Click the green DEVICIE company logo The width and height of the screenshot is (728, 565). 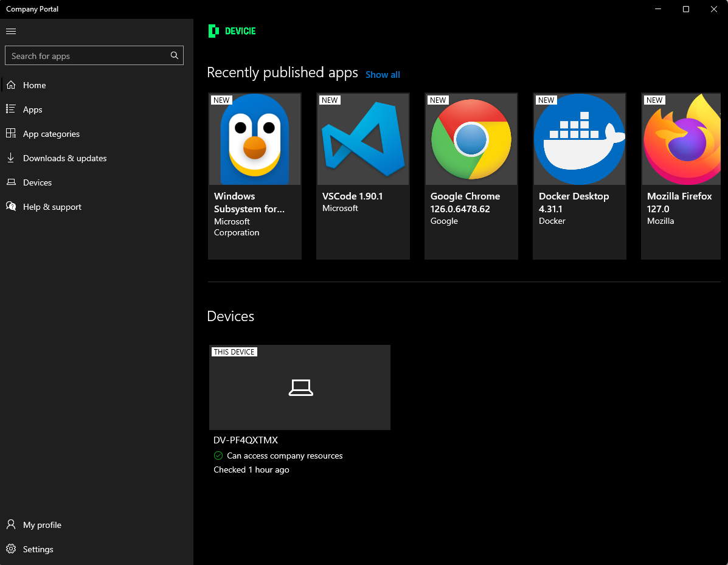232,31
